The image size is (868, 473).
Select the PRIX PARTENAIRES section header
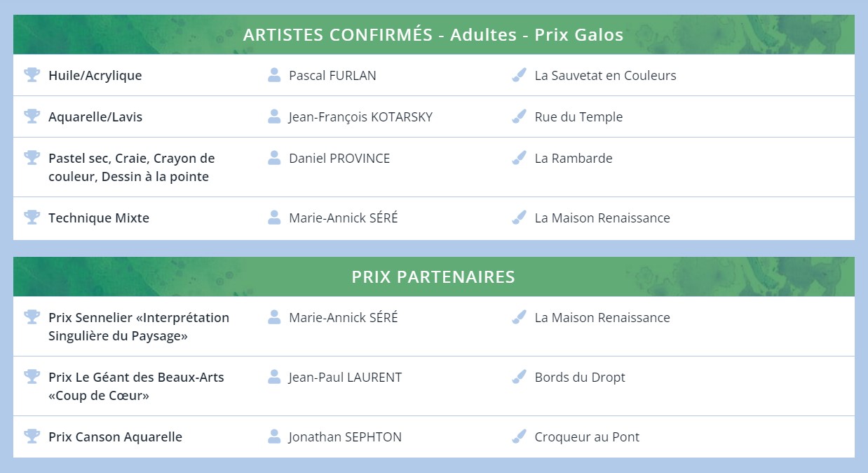click(x=433, y=277)
